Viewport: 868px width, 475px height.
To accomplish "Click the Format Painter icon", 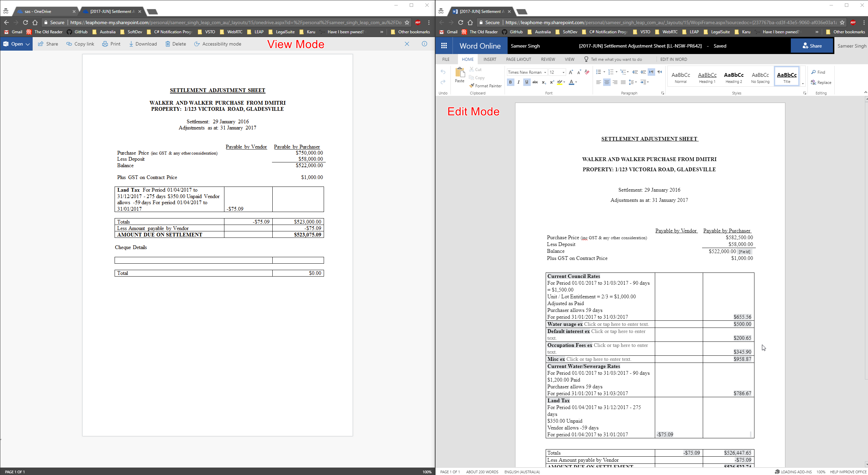I will point(472,86).
